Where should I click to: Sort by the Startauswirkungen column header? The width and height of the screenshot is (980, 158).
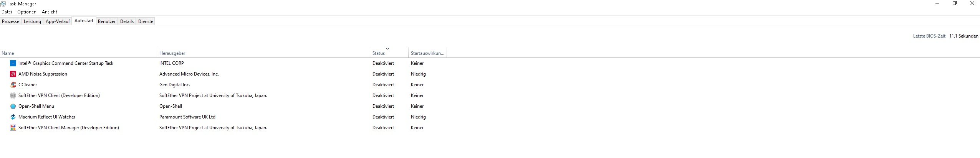[x=427, y=53]
